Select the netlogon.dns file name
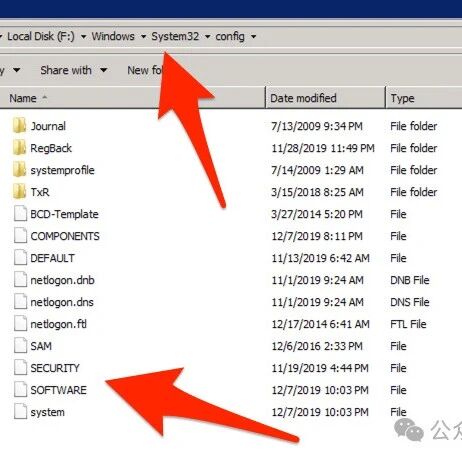The height and width of the screenshot is (462, 462). [x=62, y=302]
